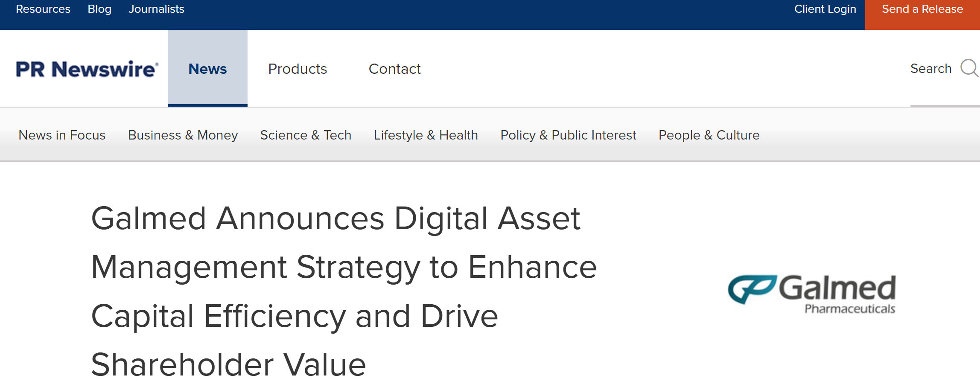Expand the News in Focus category
This screenshot has height=390, width=980.
pyautogui.click(x=62, y=135)
